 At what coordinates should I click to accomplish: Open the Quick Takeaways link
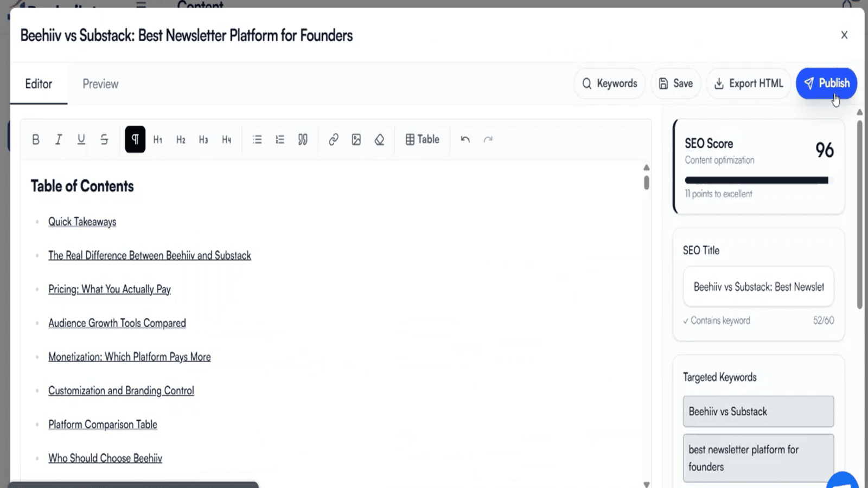82,222
